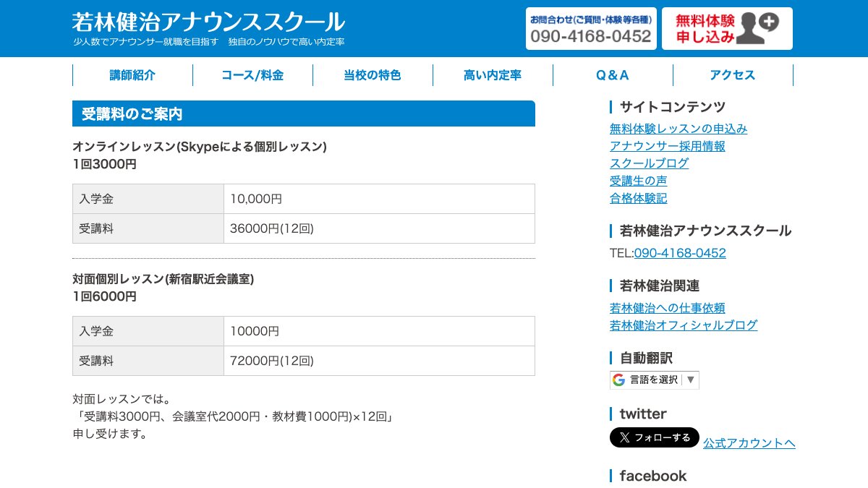
Task: Open the 公式アカウントへ link
Action: point(749,443)
